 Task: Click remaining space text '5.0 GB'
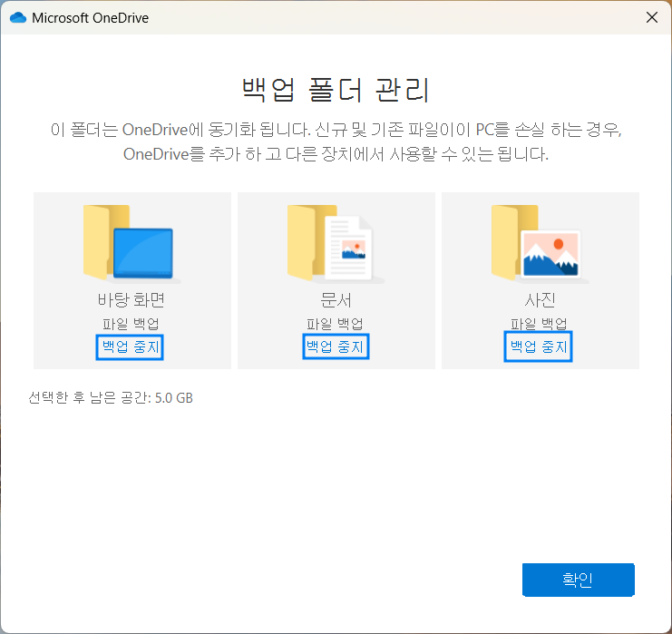(173, 398)
